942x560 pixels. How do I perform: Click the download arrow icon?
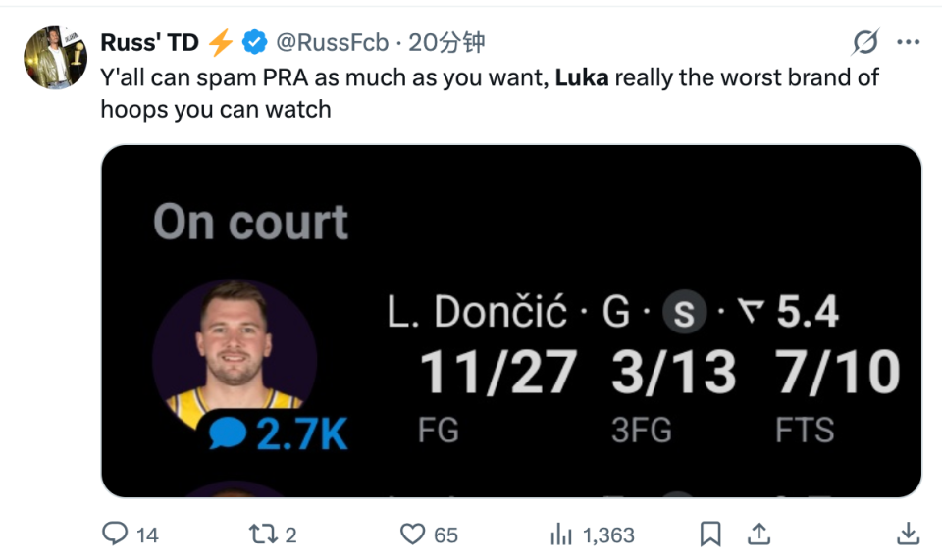[909, 534]
